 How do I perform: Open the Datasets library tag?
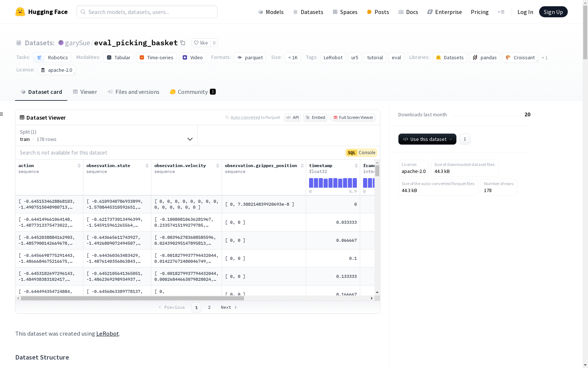(450, 57)
